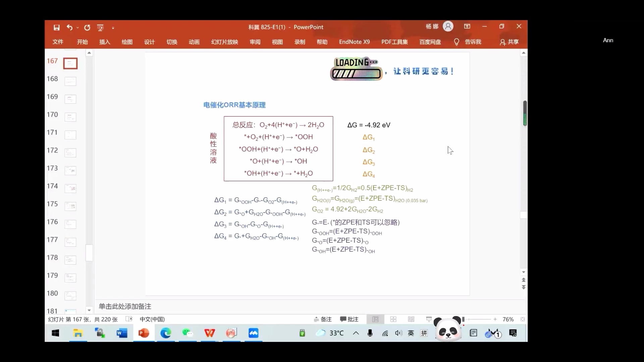644x362 pixels.
Task: Select slide 170 thumbnail in the panel
Action: click(x=70, y=117)
